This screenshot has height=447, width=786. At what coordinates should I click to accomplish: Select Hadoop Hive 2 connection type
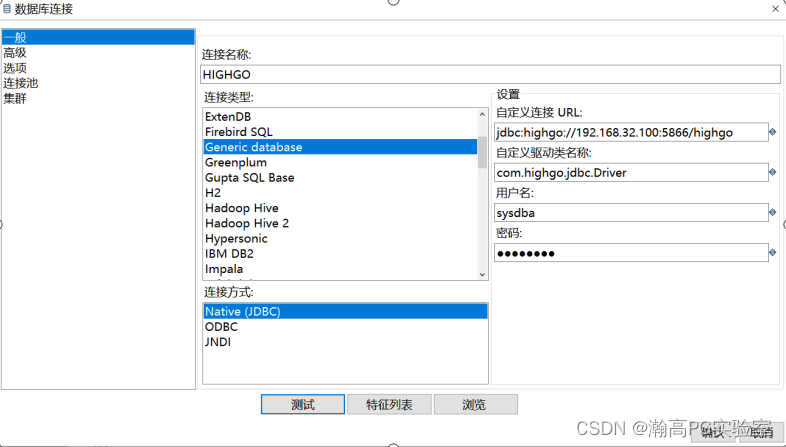[x=340, y=223]
